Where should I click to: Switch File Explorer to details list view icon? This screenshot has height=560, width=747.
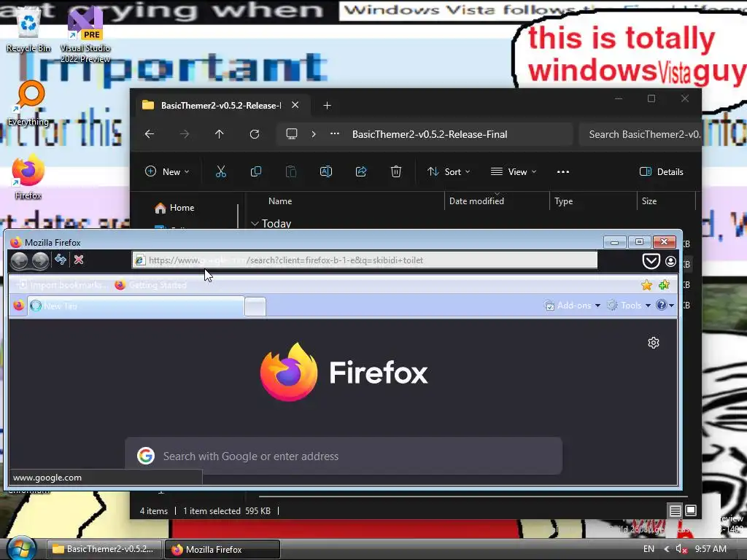pyautogui.click(x=675, y=511)
